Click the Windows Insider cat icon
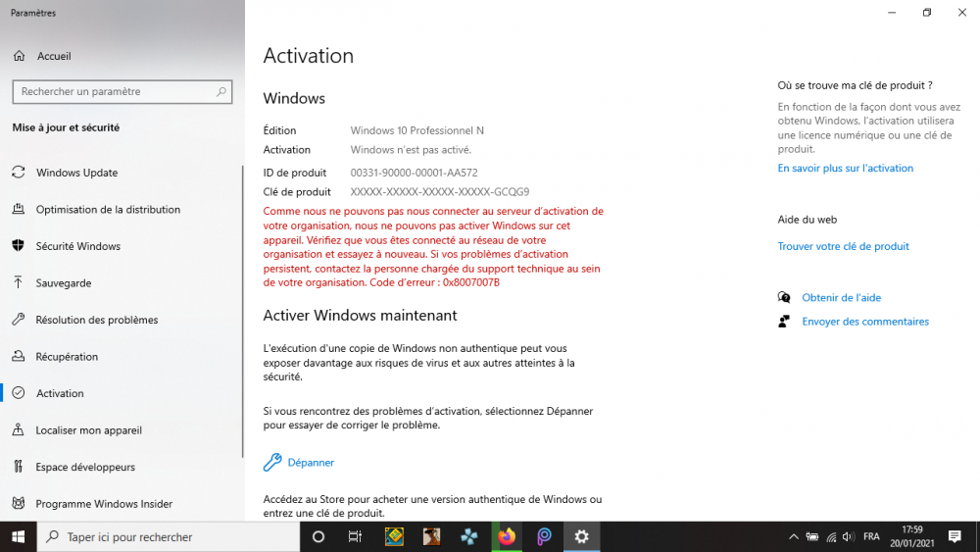980x552 pixels. pos(19,503)
